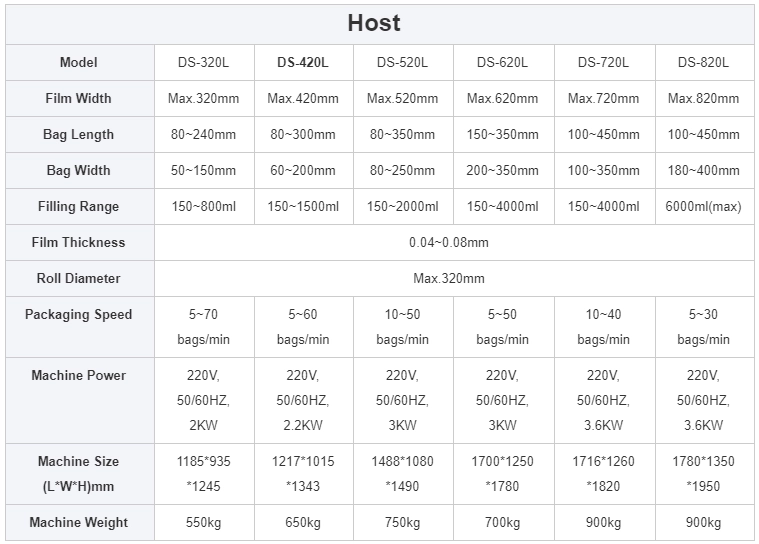Click the DS-320L model header

pos(204,62)
